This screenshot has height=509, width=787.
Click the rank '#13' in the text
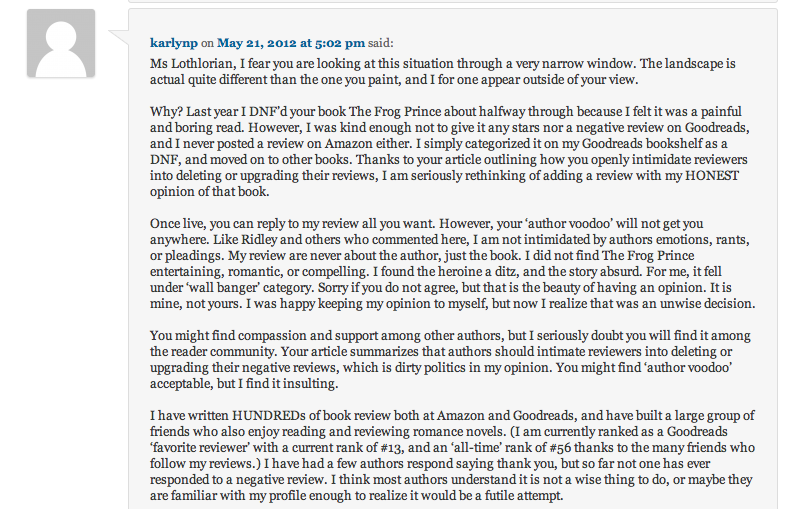pos(394,447)
